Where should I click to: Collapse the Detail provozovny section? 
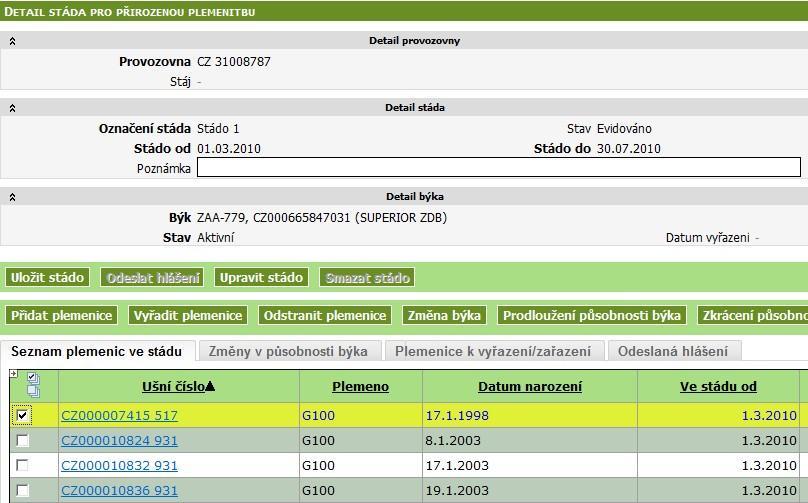(x=12, y=41)
